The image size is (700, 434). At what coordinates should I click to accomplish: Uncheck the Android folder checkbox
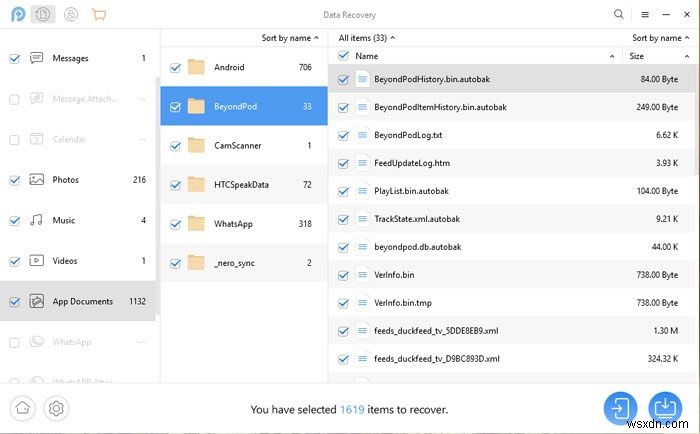click(175, 67)
